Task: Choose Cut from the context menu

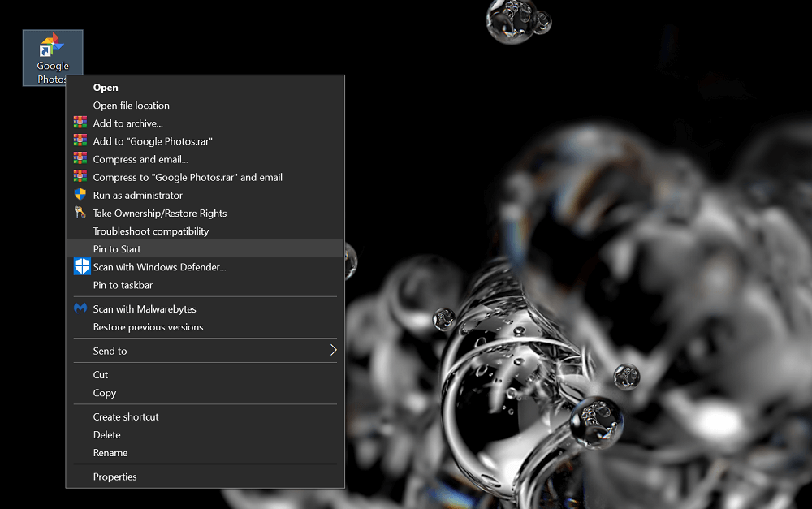Action: point(205,375)
